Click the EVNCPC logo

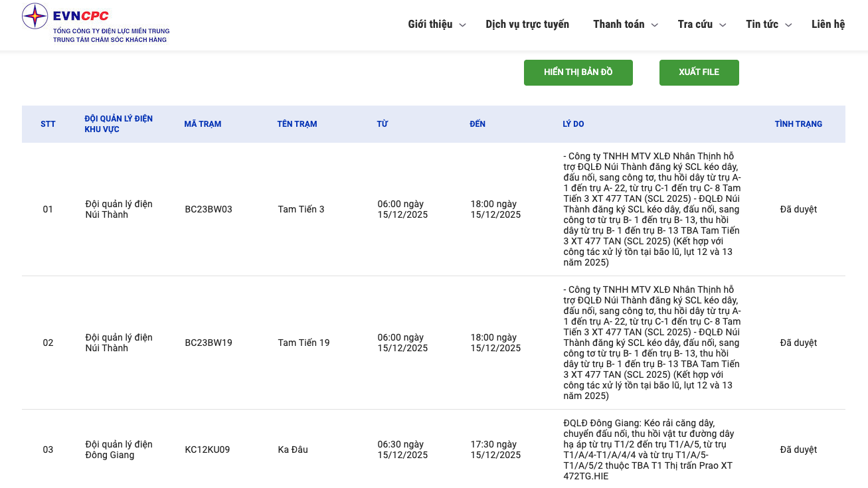95,24
